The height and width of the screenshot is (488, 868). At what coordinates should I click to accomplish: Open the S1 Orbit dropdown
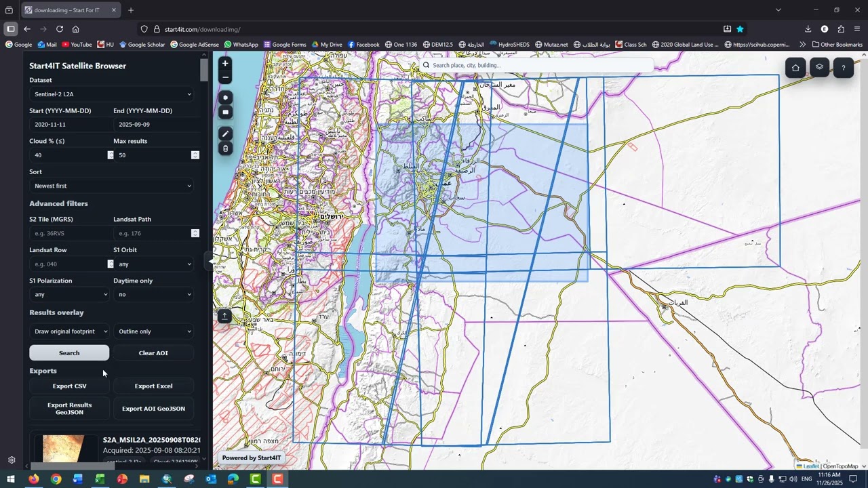pyautogui.click(x=154, y=264)
